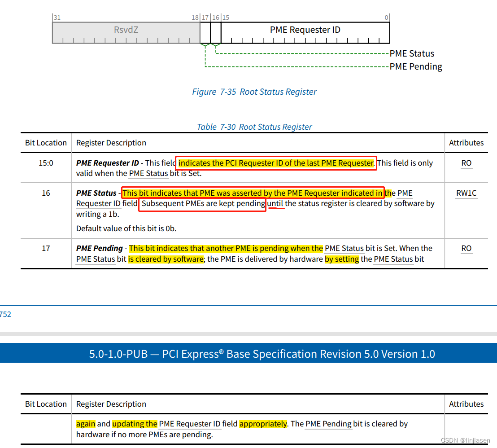Viewport: 497px width, 448px height.
Task: Click 'Subsequent PMEs are kept pending' text
Action: pyautogui.click(x=203, y=204)
